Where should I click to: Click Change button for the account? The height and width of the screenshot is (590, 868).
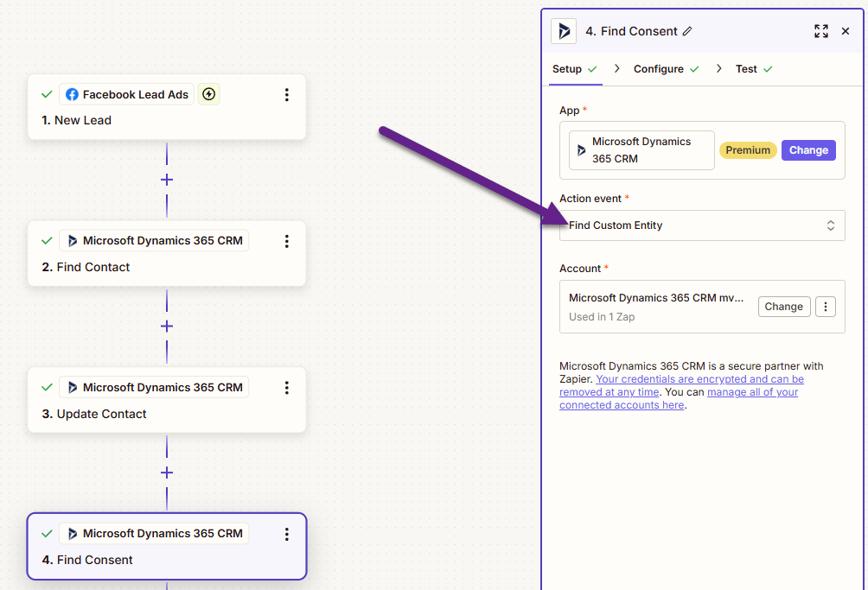pos(783,307)
